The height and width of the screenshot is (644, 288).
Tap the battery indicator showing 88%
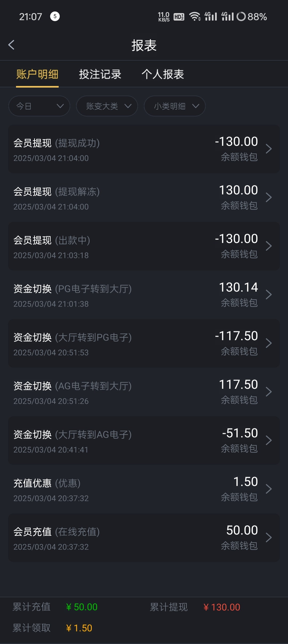[x=252, y=17]
